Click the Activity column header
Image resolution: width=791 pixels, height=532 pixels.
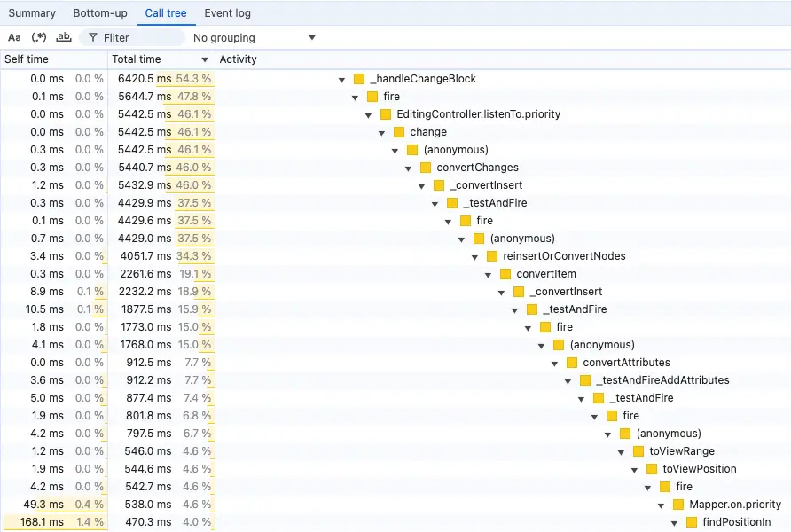[239, 59]
